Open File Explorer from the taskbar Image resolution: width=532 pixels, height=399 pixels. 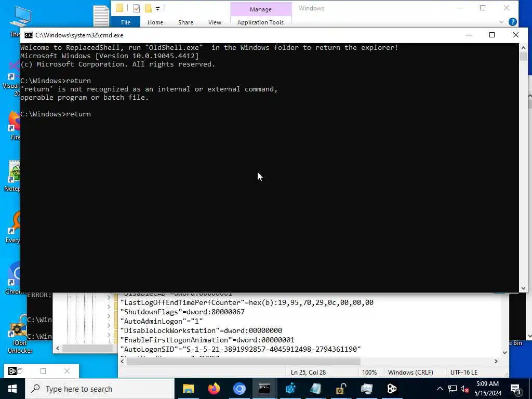(x=188, y=389)
